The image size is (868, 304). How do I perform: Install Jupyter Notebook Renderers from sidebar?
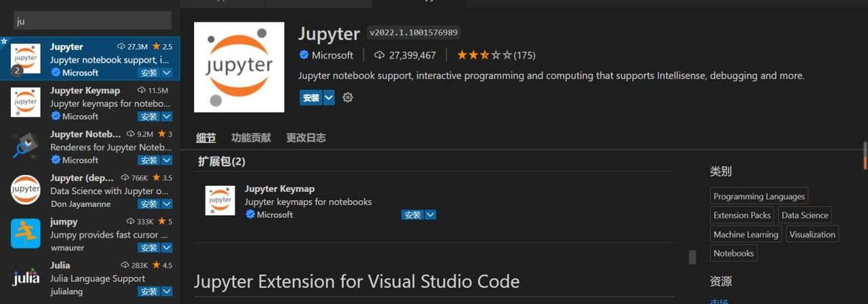pyautogui.click(x=149, y=160)
